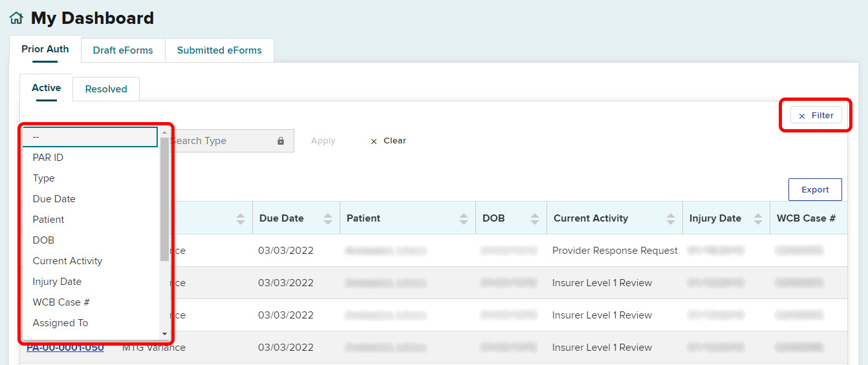Screen dimensions: 868x365
Task: Click the home icon beside My Dashboard
Action: click(16, 19)
